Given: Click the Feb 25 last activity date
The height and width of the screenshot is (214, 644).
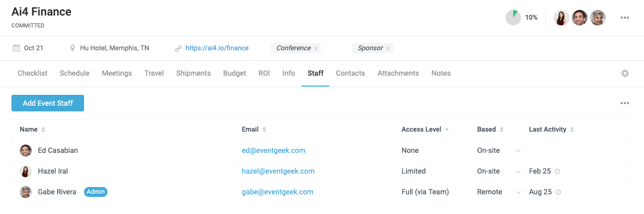Looking at the screenshot, I should (x=540, y=172).
